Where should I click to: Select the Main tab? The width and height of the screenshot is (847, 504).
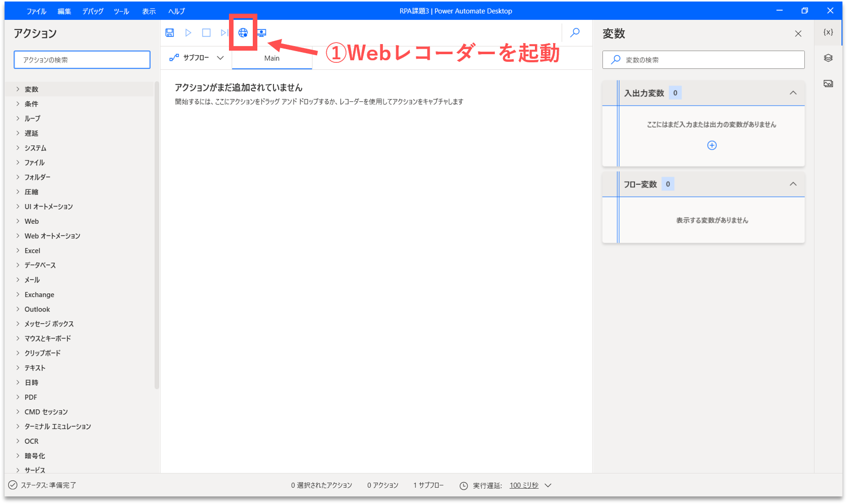tap(272, 58)
